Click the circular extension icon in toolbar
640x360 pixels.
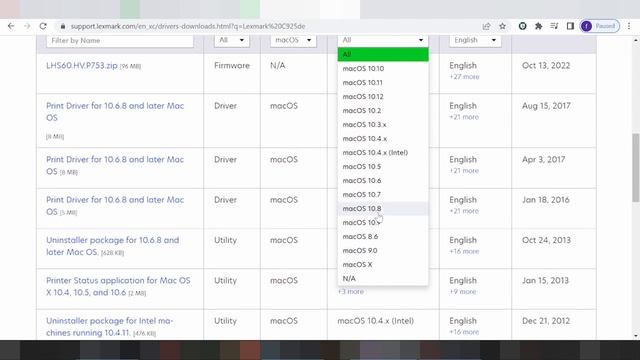pos(522,26)
